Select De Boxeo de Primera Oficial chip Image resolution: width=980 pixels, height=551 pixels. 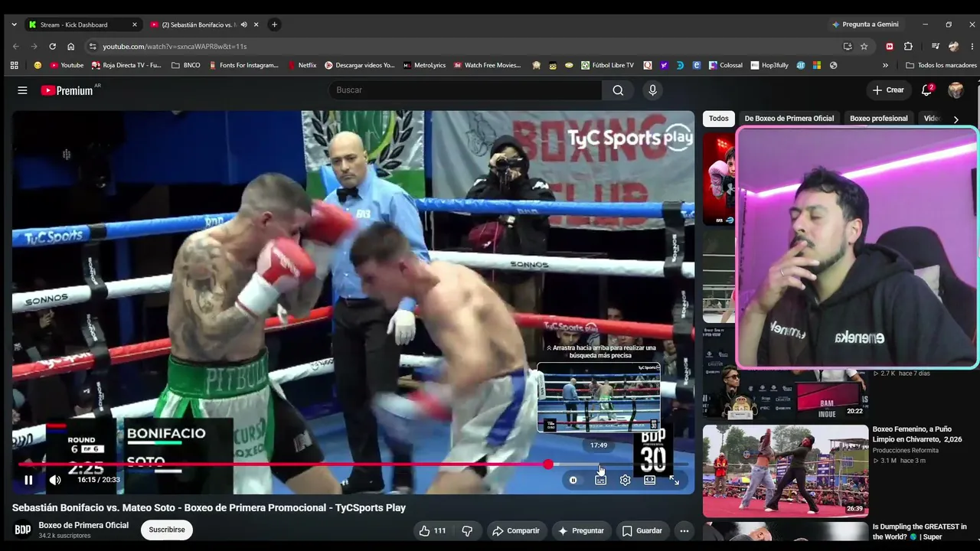pos(789,119)
